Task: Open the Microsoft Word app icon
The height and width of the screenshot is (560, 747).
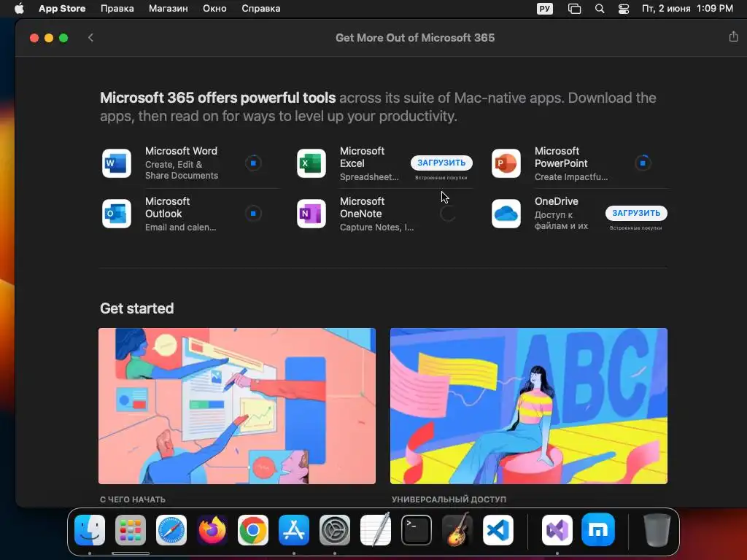Action: click(x=117, y=163)
